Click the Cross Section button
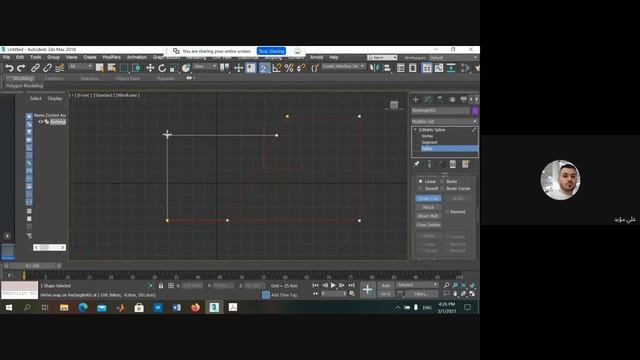The height and width of the screenshot is (360, 640). [x=428, y=225]
